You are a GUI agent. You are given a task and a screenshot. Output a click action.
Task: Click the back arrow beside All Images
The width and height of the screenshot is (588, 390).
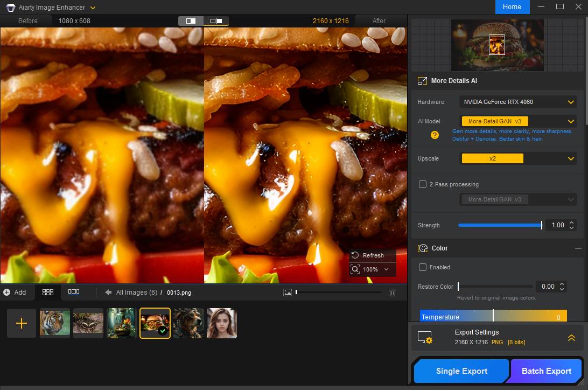coord(108,292)
